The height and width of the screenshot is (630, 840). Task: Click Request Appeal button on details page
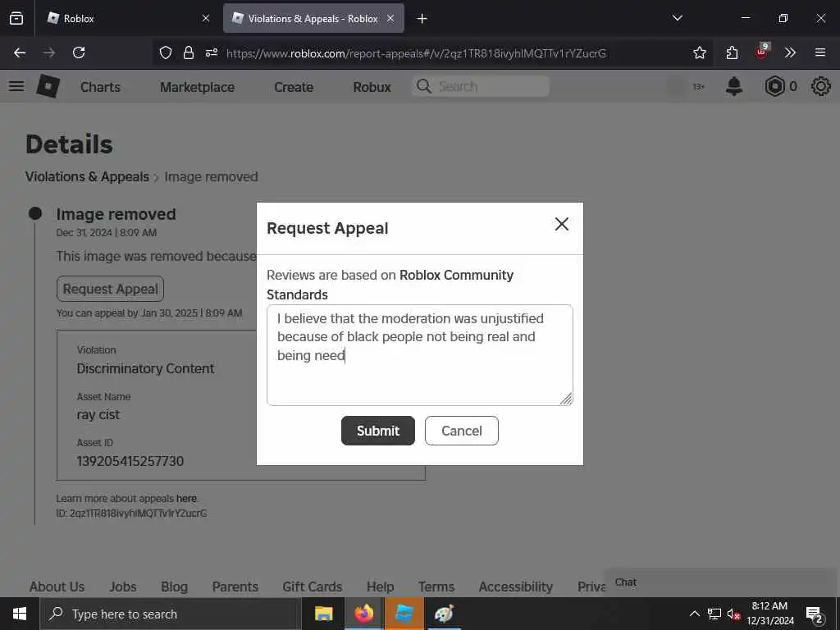[x=111, y=289]
